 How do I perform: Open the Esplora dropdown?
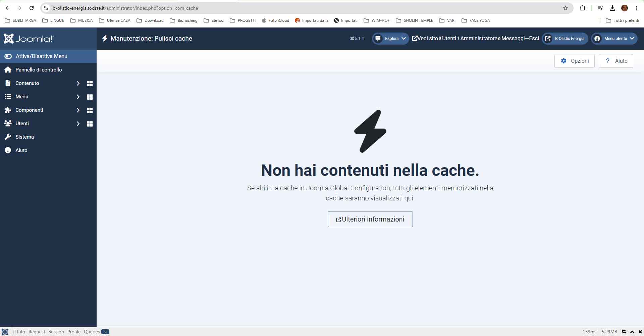click(x=390, y=39)
